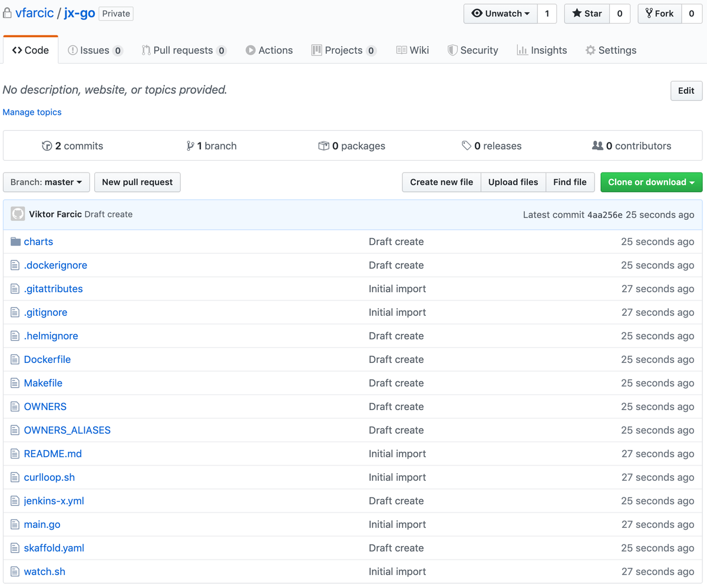Click the charts folder icon
The width and height of the screenshot is (707, 588).
tap(15, 242)
